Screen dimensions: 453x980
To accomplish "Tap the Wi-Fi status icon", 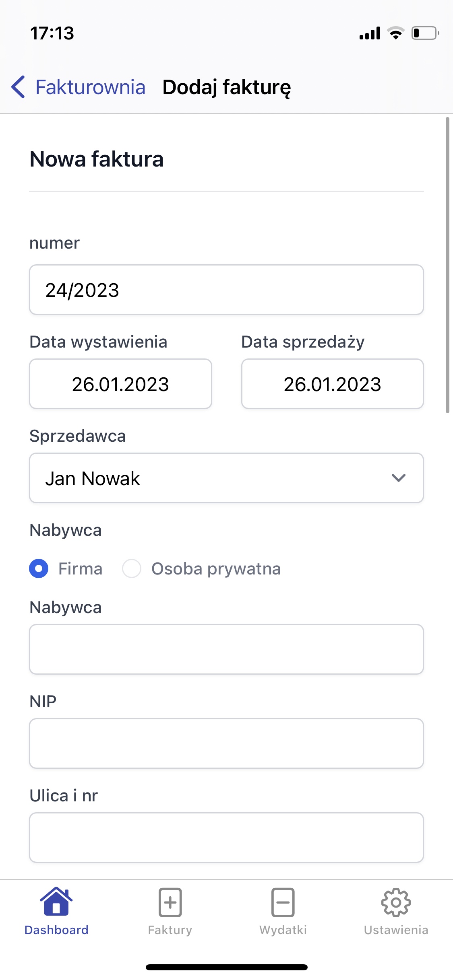I will (x=396, y=33).
